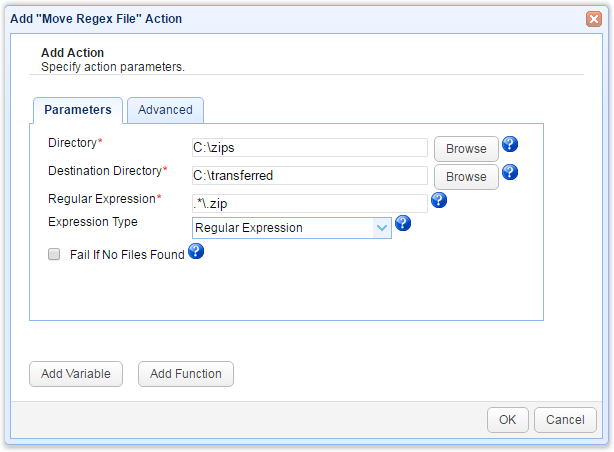
Task: Enable Fail If No Files Found checkbox
Action: point(55,255)
